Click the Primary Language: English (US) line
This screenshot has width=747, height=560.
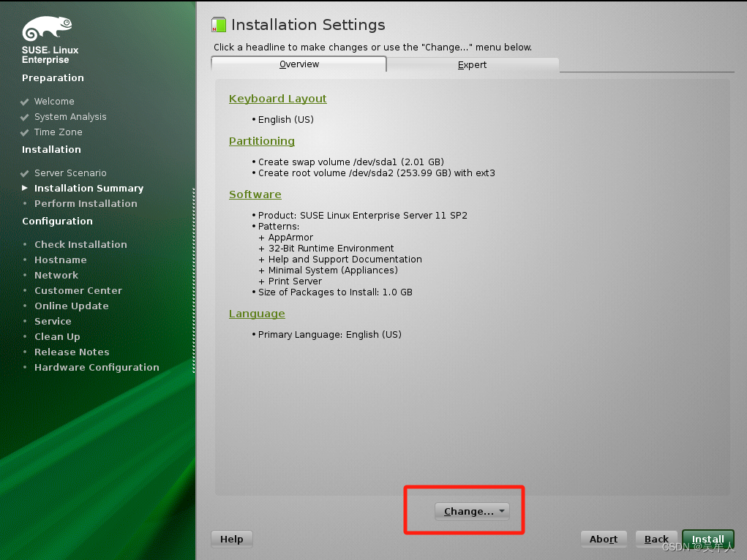click(x=330, y=334)
